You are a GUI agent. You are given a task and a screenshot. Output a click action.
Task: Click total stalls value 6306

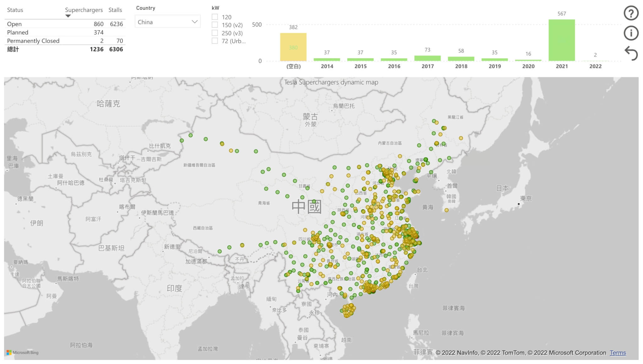click(x=116, y=49)
